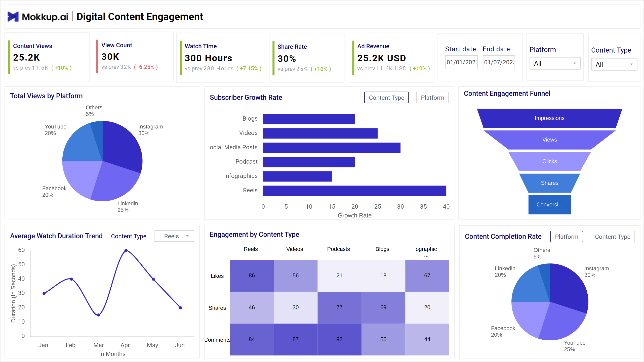This screenshot has height=362, width=644.
Task: Click the View Count change (-6.25%)
Action: (146, 67)
